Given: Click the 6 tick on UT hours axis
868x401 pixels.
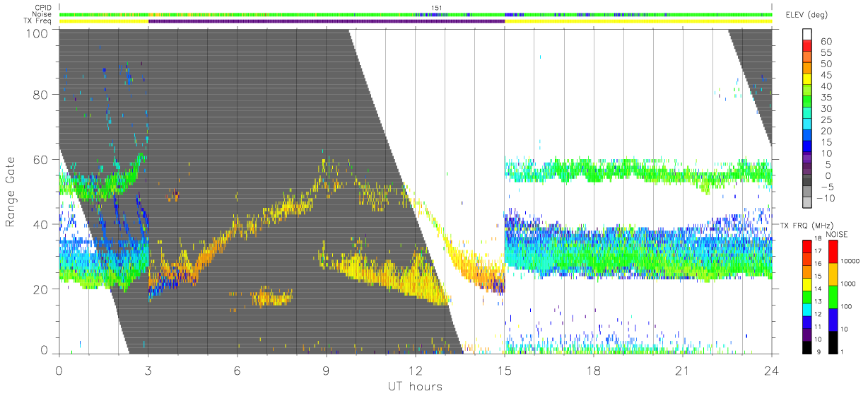Looking at the screenshot, I should [x=237, y=371].
